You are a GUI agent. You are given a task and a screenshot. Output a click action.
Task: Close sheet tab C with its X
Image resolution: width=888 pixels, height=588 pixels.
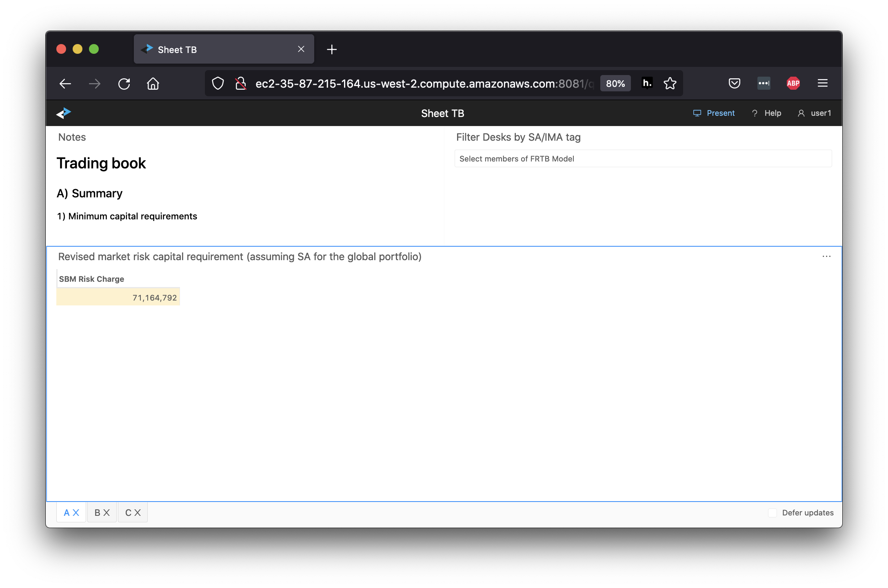tap(138, 513)
